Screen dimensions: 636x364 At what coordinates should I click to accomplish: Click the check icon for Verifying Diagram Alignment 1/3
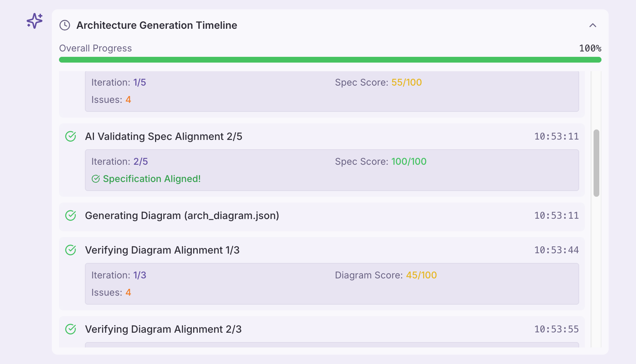pyautogui.click(x=71, y=250)
